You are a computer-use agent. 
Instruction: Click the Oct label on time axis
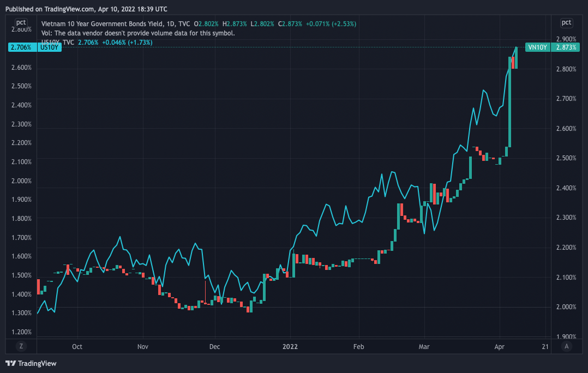pyautogui.click(x=77, y=346)
